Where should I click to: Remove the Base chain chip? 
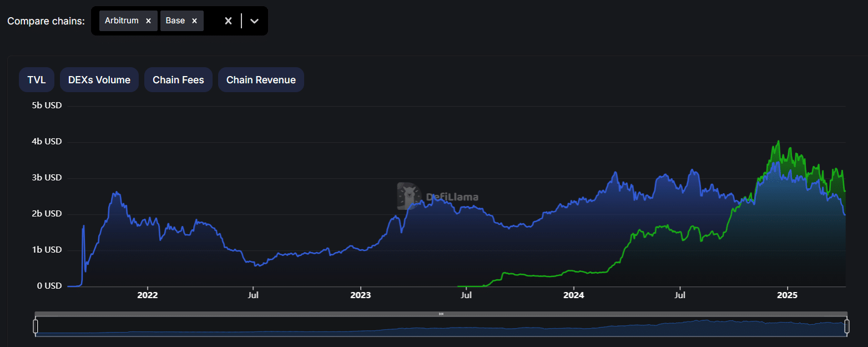click(194, 21)
